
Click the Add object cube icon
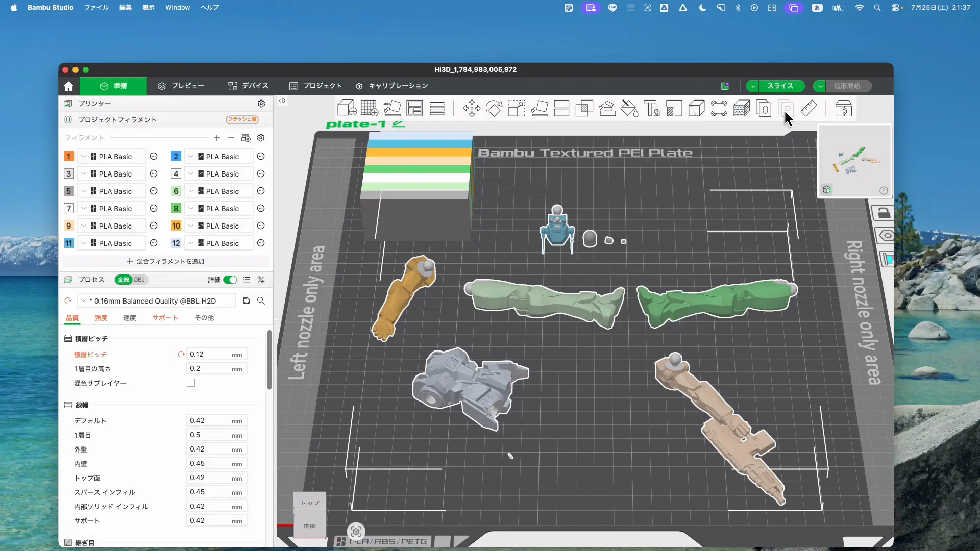tap(347, 108)
